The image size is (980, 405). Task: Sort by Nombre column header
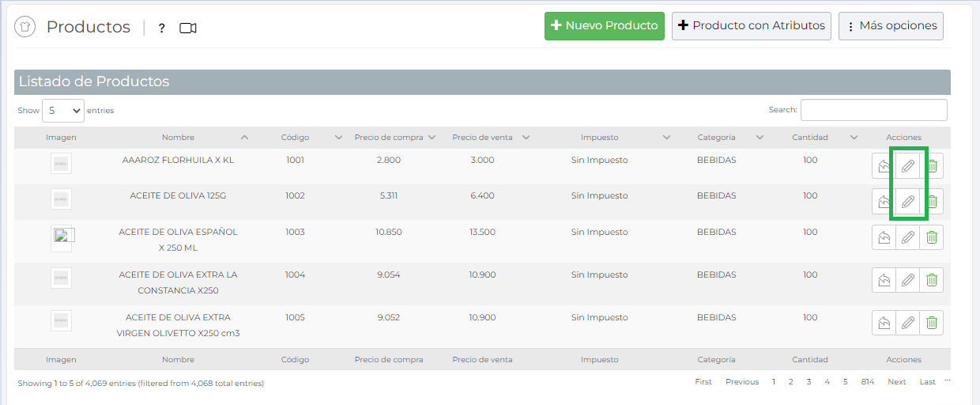(x=178, y=138)
